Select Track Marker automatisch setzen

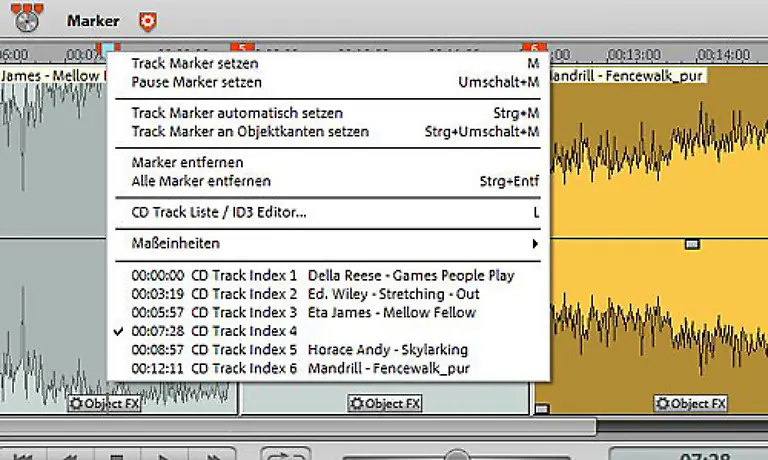click(328, 113)
